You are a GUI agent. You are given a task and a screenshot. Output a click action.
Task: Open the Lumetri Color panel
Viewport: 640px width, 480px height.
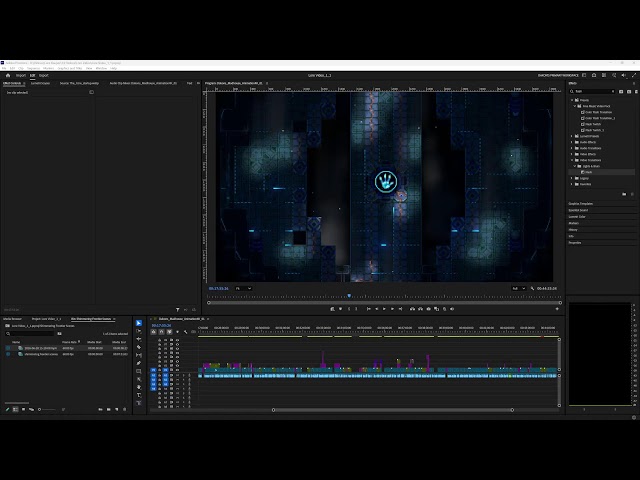[577, 217]
